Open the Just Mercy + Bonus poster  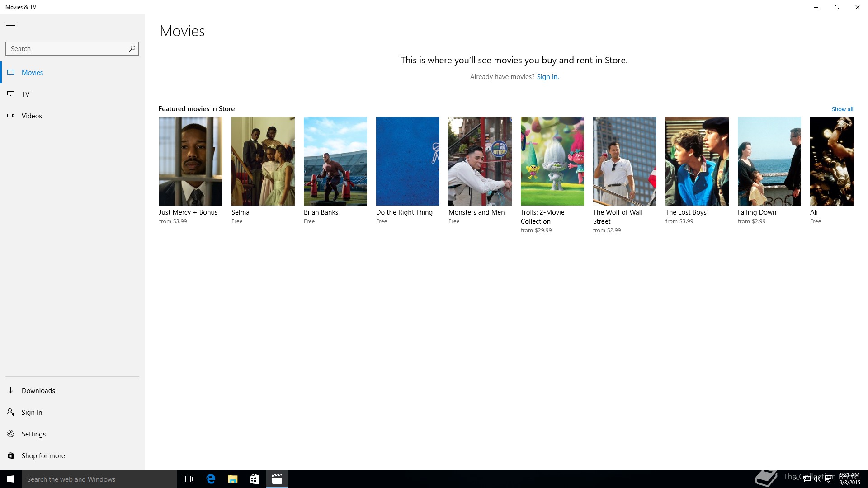tap(191, 161)
